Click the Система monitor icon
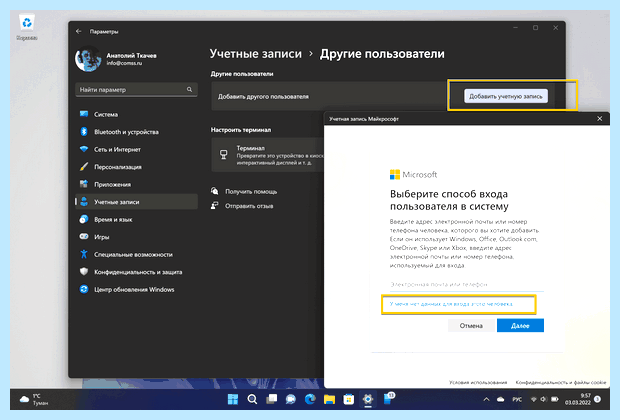This screenshot has width=620, height=420. point(84,114)
